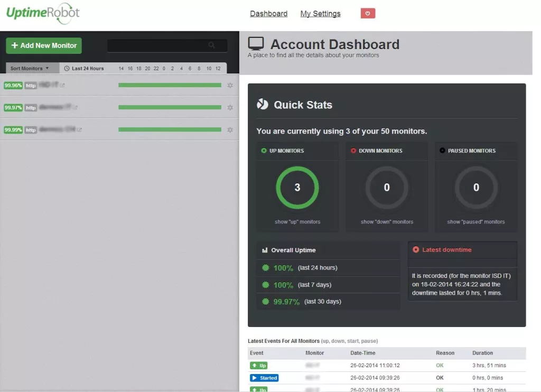Viewport: 541px width, 392px height.
Task: Click the red exclamation icon next to Latest downtime
Action: coord(416,249)
